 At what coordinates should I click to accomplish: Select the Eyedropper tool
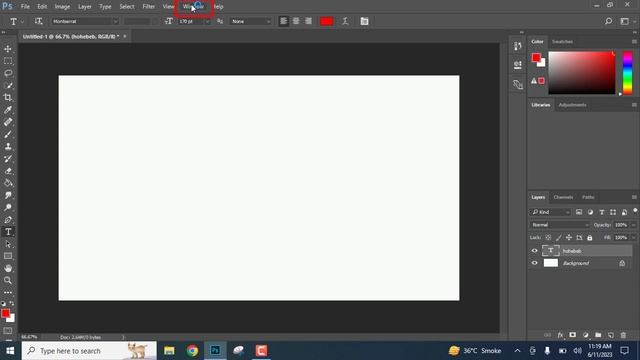click(8, 110)
